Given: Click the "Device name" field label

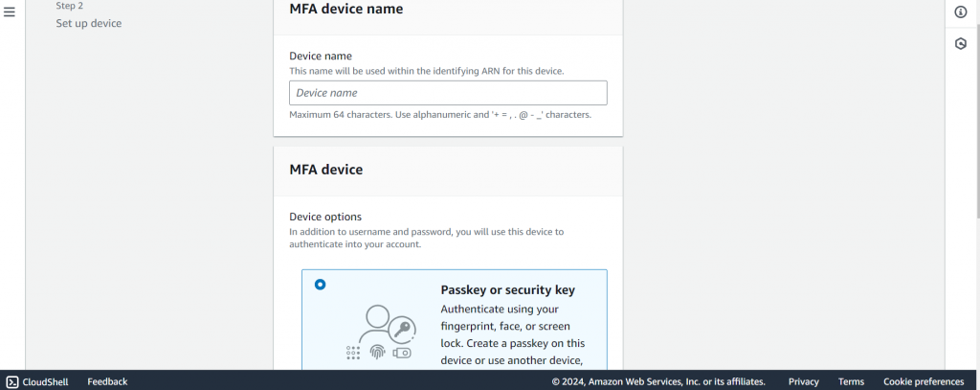Looking at the screenshot, I should [x=321, y=56].
